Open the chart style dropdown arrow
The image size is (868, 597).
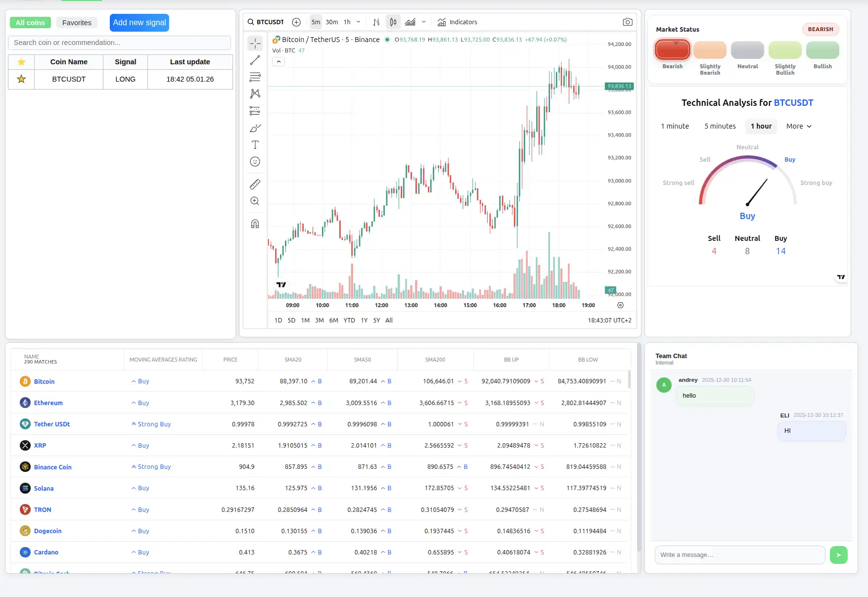(423, 22)
